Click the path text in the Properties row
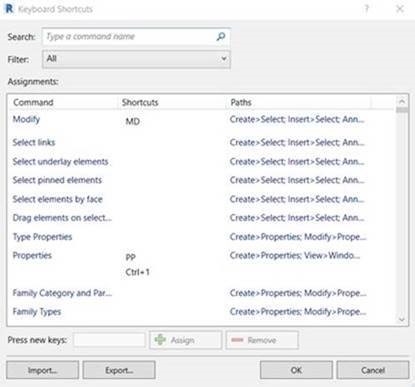Screen dimensions: 415x387 [295, 256]
